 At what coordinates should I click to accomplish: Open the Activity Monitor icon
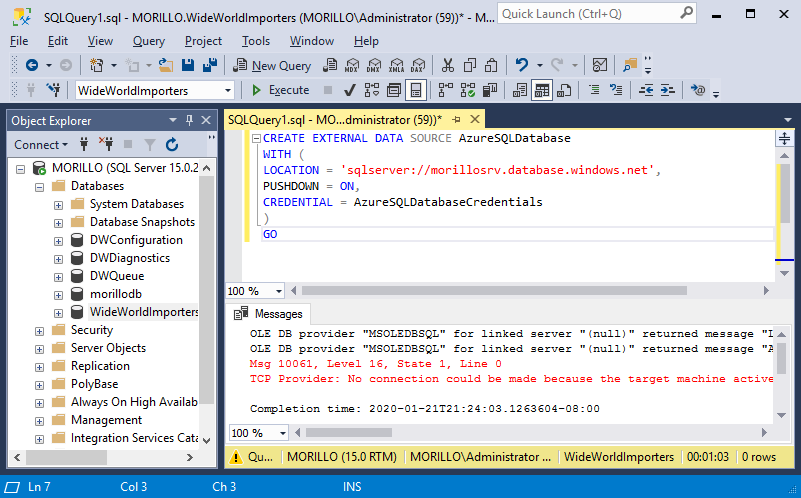pyautogui.click(x=600, y=65)
